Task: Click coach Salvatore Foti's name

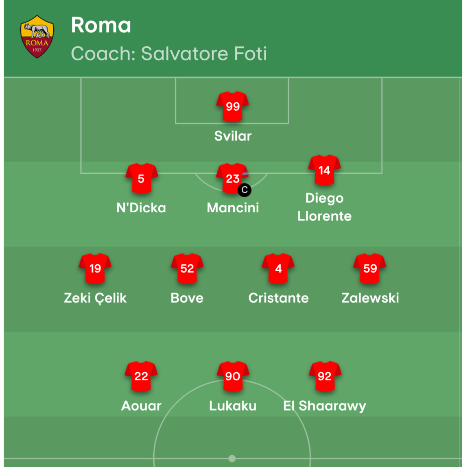Action: [204, 54]
